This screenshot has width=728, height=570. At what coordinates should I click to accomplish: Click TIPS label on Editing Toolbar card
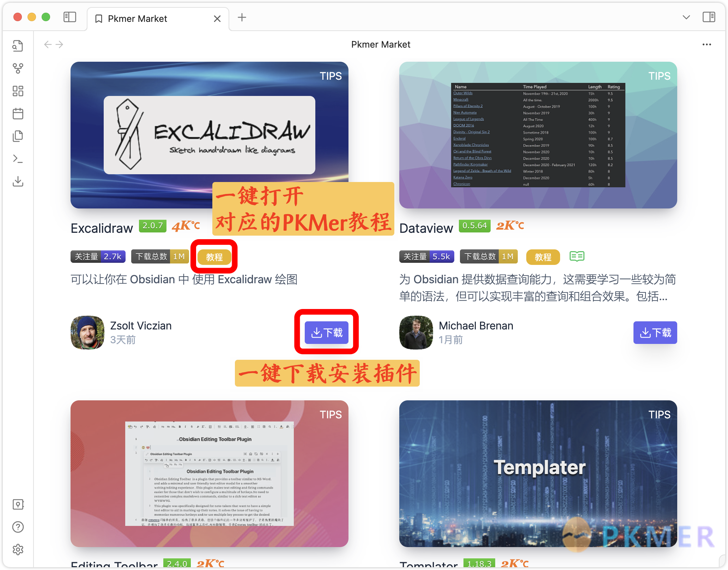330,414
